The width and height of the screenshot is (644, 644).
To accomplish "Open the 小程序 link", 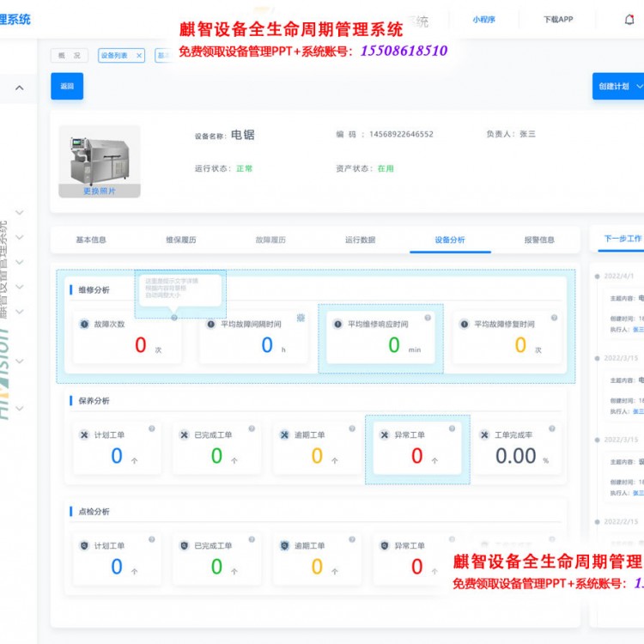I will pyautogui.click(x=483, y=19).
